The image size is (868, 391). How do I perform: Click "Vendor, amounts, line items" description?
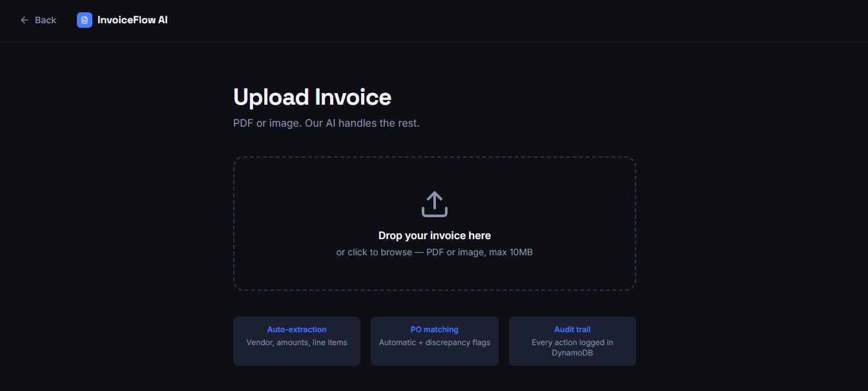297,343
